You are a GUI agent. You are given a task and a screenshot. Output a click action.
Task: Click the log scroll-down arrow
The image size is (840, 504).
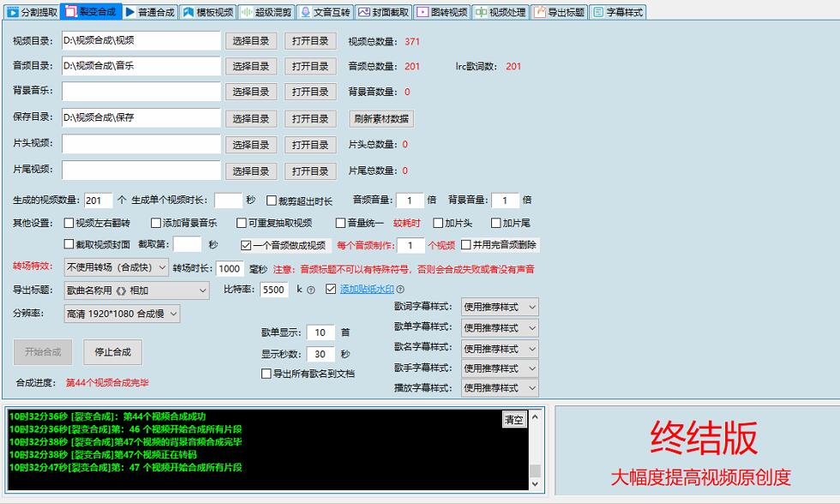535,483
